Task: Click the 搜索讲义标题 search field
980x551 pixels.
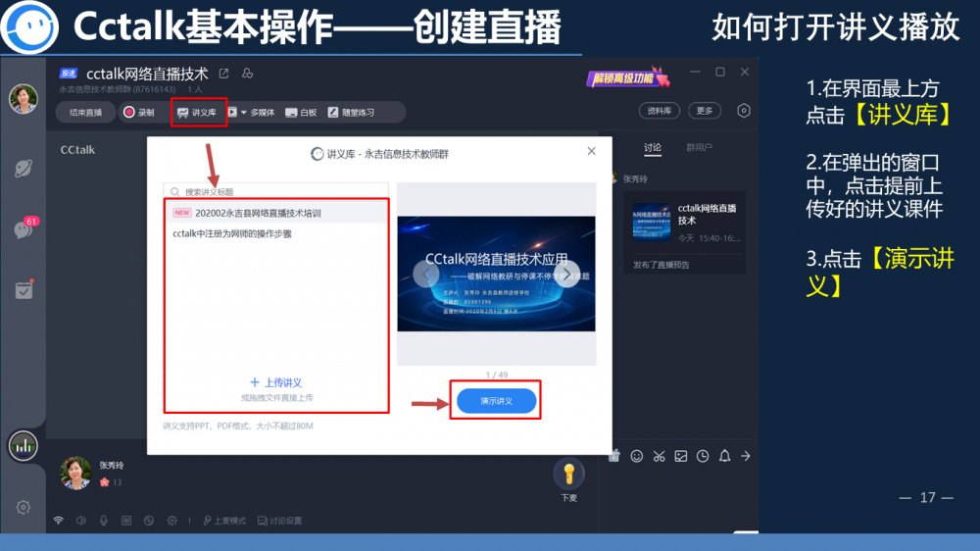Action: 279,192
